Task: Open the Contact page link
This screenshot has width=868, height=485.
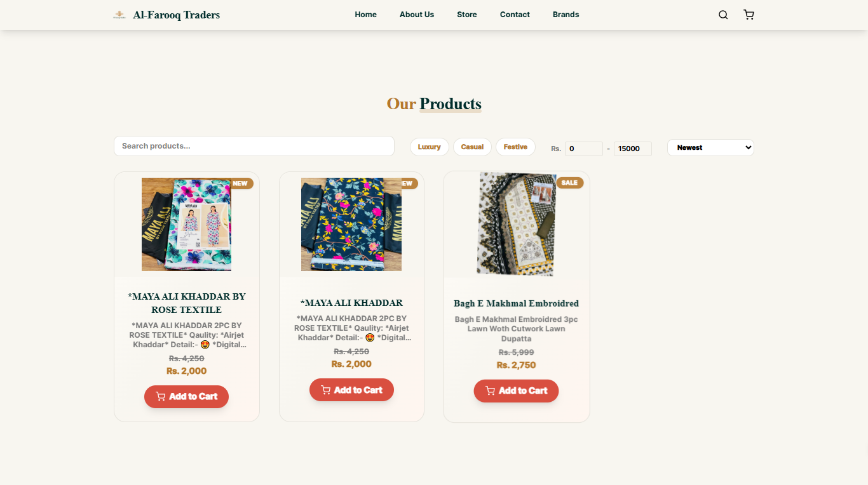Action: (x=515, y=15)
